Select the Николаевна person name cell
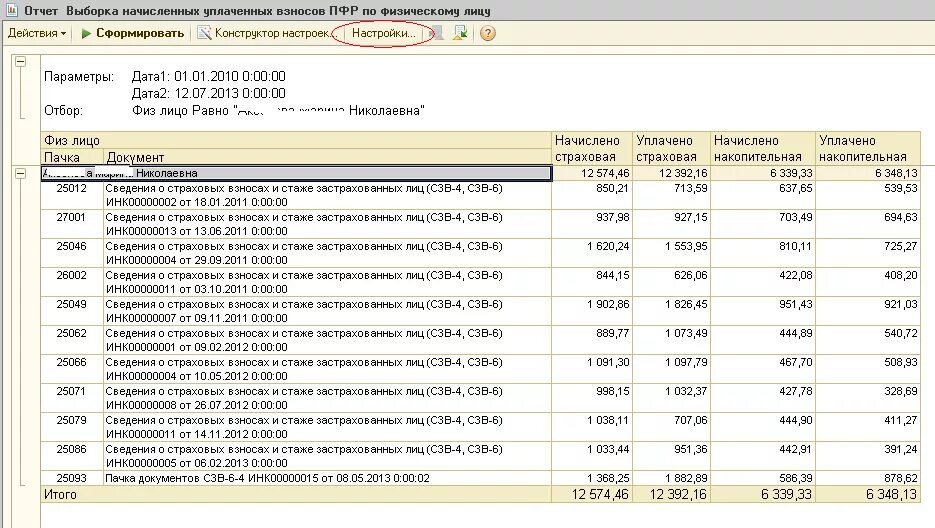The width and height of the screenshot is (935, 528). [x=296, y=173]
